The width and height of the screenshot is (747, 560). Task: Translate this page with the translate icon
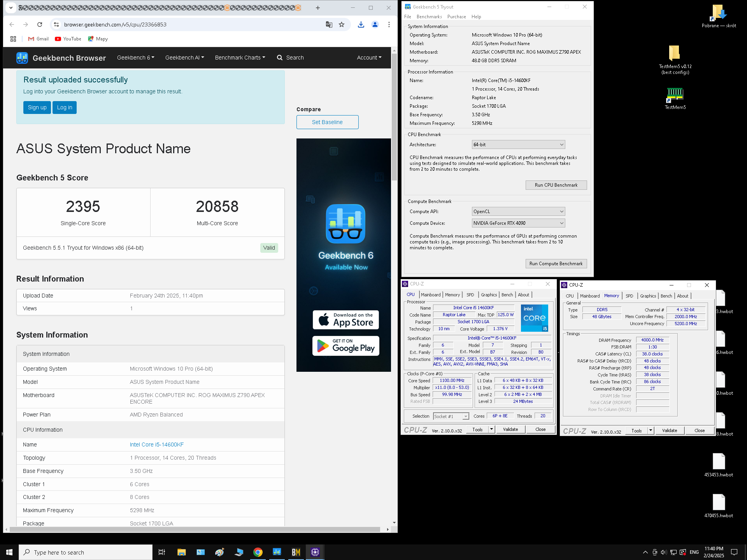(329, 24)
